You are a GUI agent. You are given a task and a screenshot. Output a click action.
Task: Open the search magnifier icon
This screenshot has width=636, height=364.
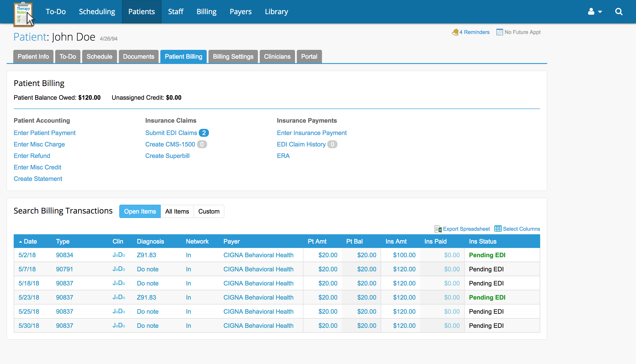coord(619,11)
